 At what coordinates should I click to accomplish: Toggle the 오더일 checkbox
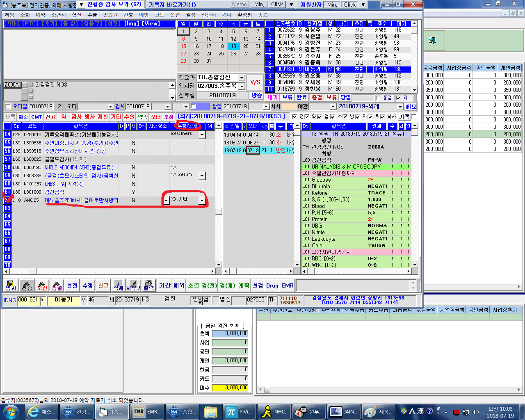pyautogui.click(x=8, y=107)
